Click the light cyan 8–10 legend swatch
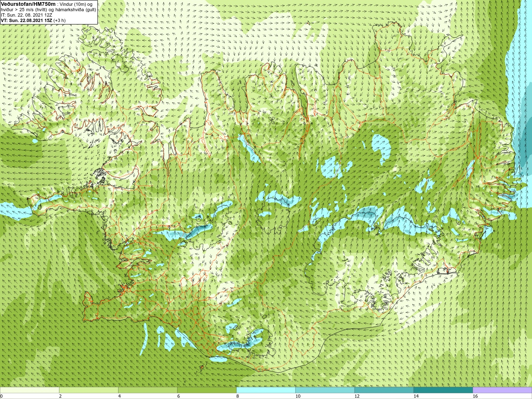Screen dimensions: 532x399 tap(266, 390)
